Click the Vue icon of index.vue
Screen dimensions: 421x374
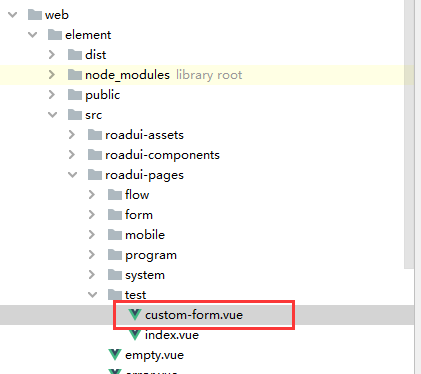pyautogui.click(x=135, y=334)
